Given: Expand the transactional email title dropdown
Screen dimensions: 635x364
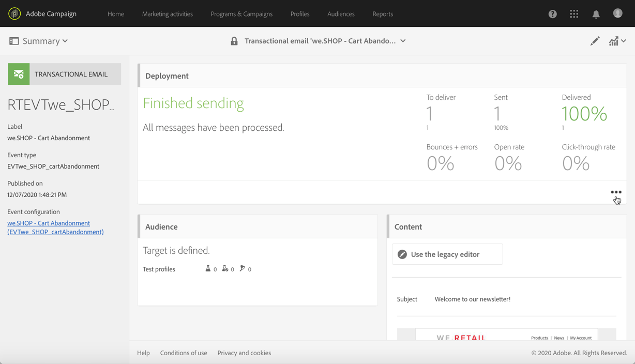Looking at the screenshot, I should (x=403, y=41).
